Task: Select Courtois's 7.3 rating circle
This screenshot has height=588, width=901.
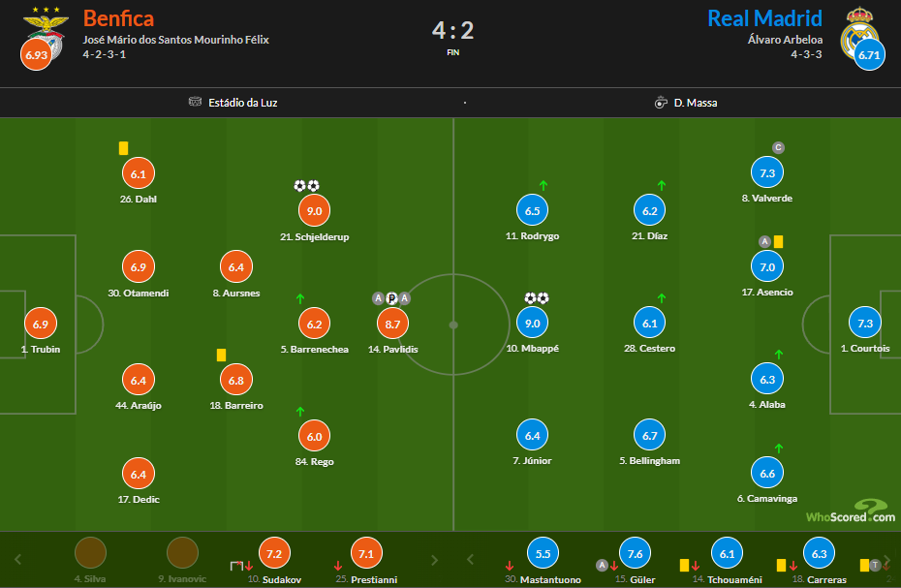Action: click(864, 323)
